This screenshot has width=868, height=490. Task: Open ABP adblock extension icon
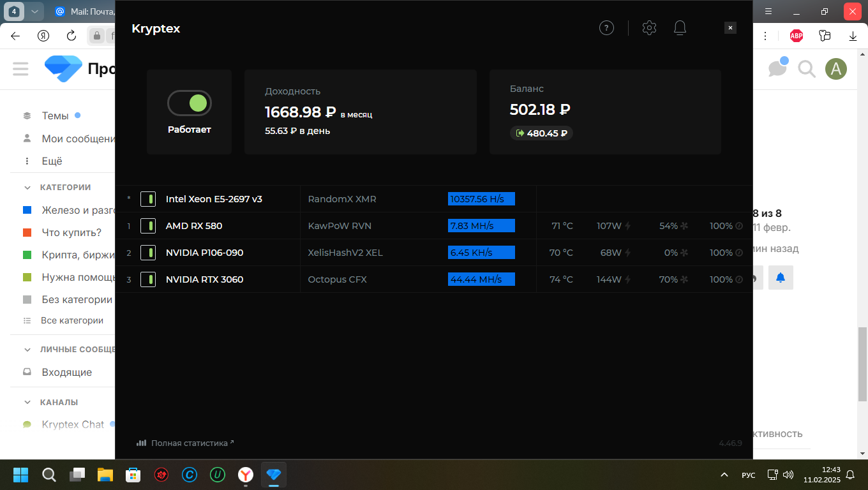[797, 36]
